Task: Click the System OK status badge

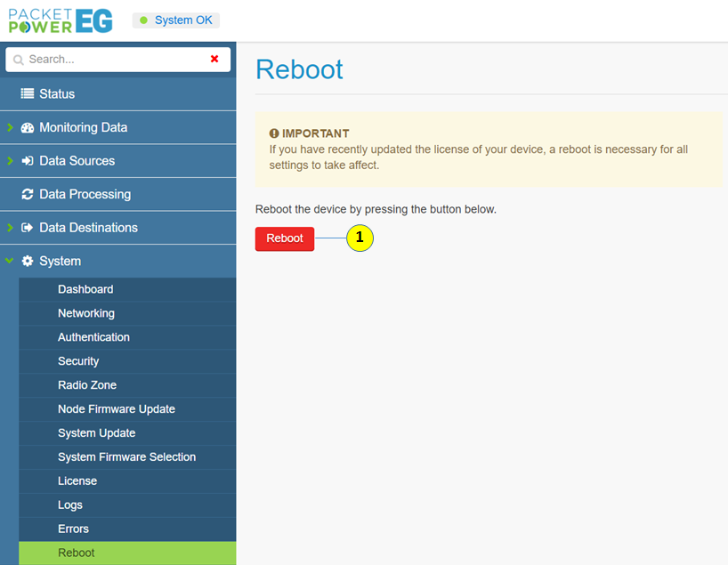Action: pos(175,20)
